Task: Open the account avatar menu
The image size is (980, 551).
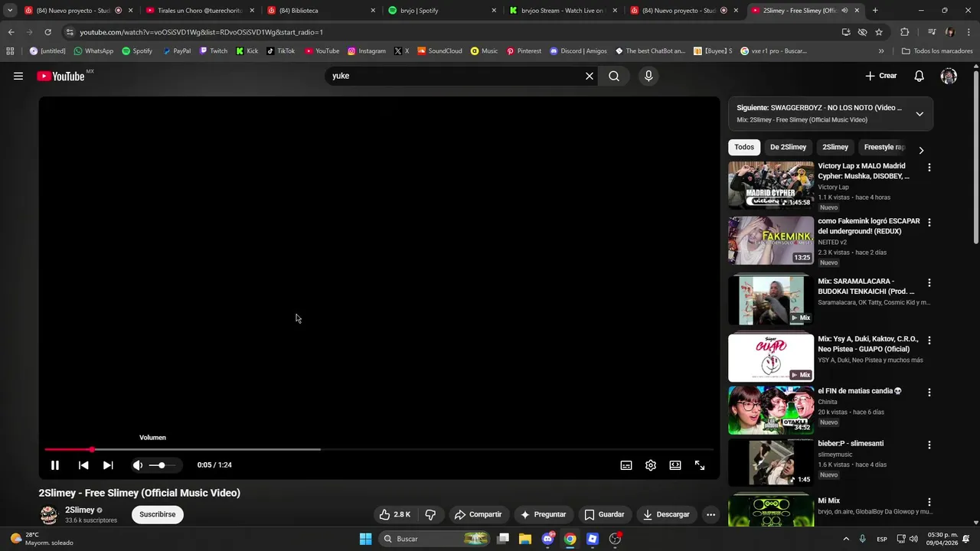Action: tap(949, 76)
